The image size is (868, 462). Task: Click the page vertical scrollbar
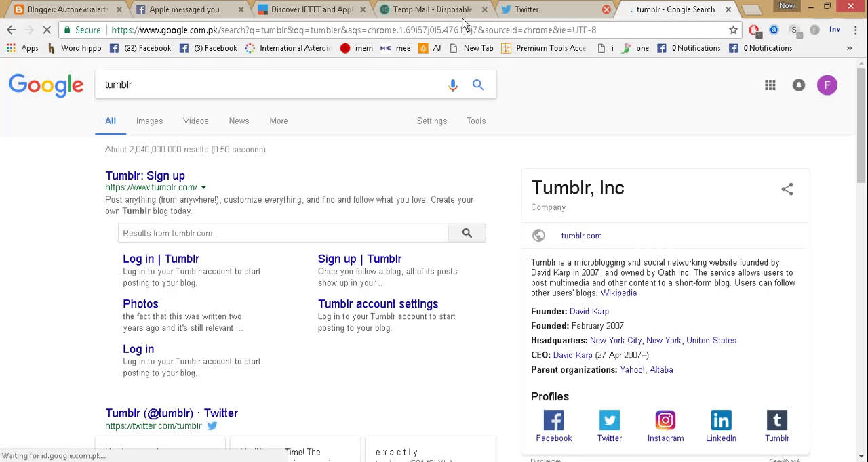point(861,122)
